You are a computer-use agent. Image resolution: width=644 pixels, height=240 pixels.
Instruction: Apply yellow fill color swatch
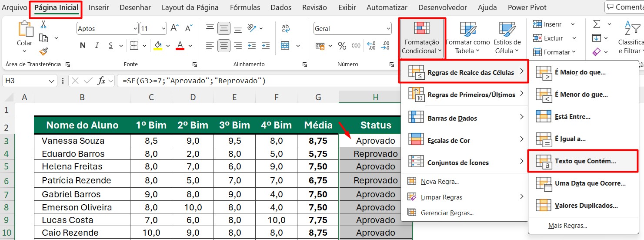(x=158, y=45)
